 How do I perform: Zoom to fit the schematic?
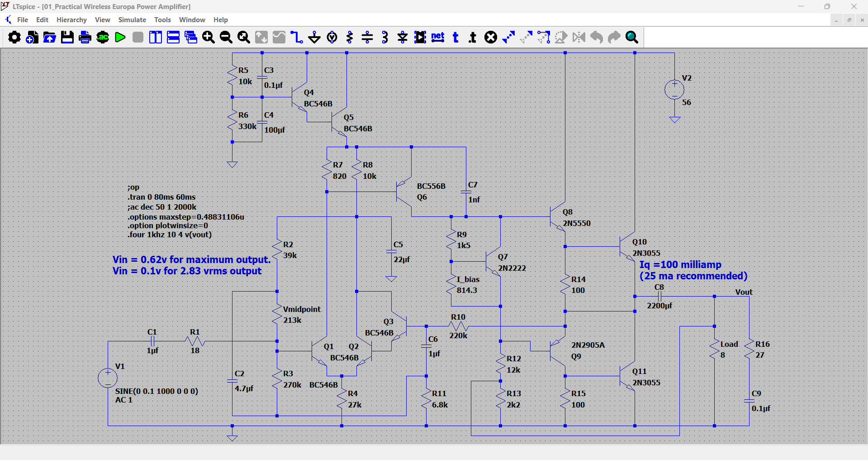point(244,37)
